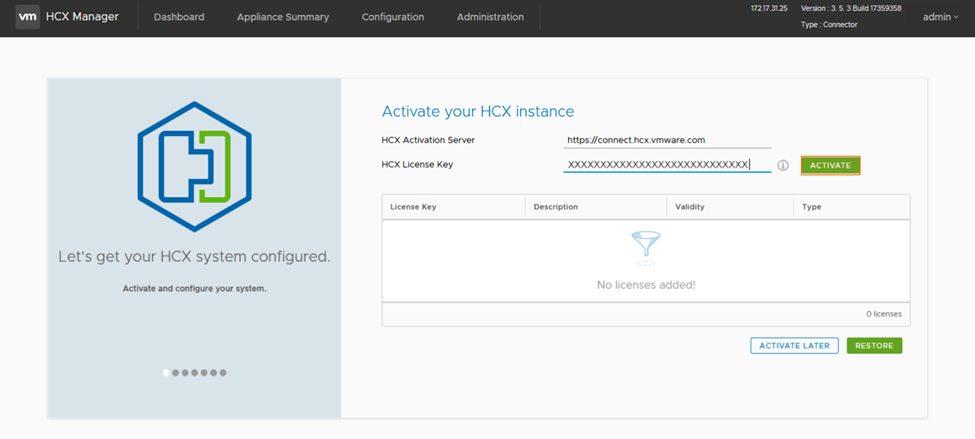This screenshot has width=975, height=439.
Task: Click the Activate your HCX instance heading
Action: 478,111
